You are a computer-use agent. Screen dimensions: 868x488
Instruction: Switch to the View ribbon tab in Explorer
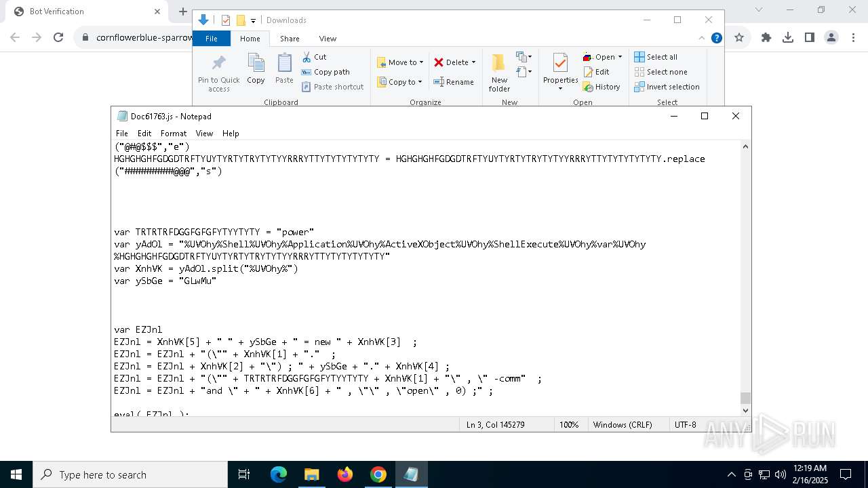tap(328, 39)
